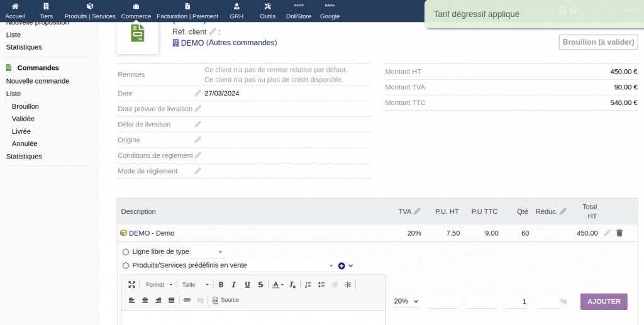This screenshot has height=325, width=644.
Task: Click the AJOUTER button
Action: [604, 302]
